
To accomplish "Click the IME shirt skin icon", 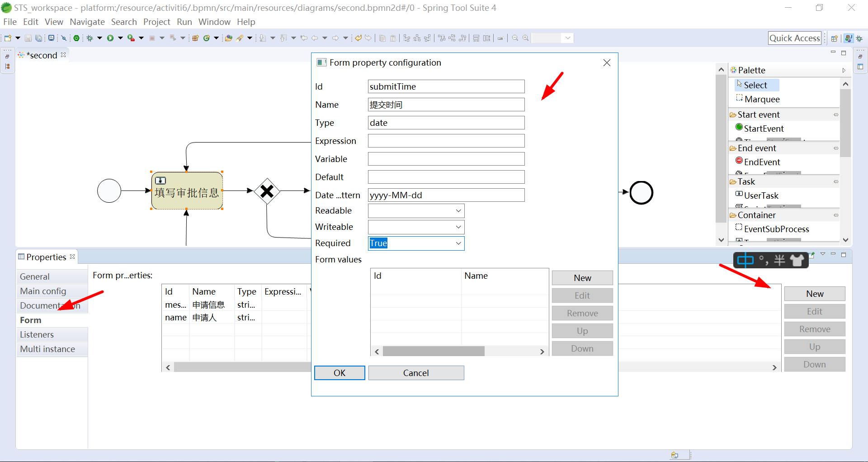I will click(797, 260).
